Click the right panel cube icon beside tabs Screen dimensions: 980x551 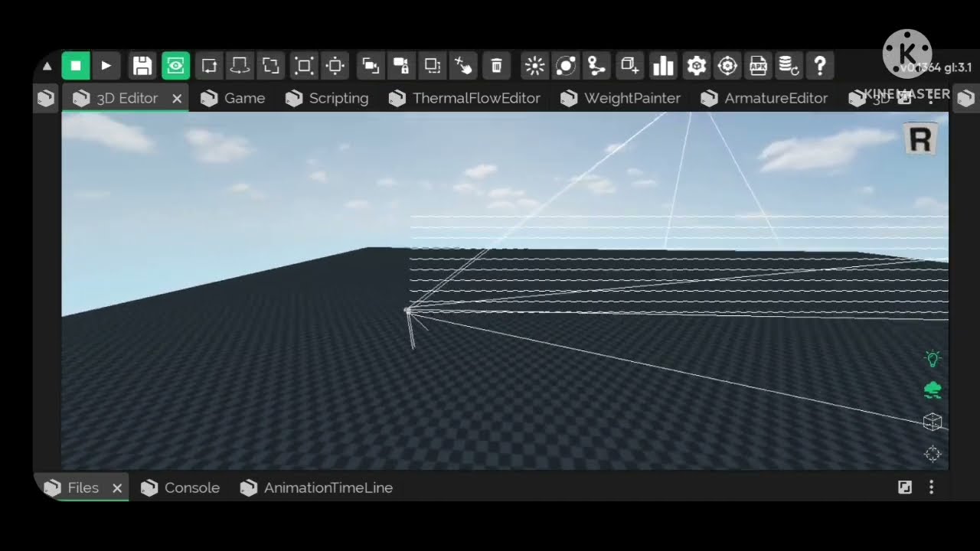[966, 98]
